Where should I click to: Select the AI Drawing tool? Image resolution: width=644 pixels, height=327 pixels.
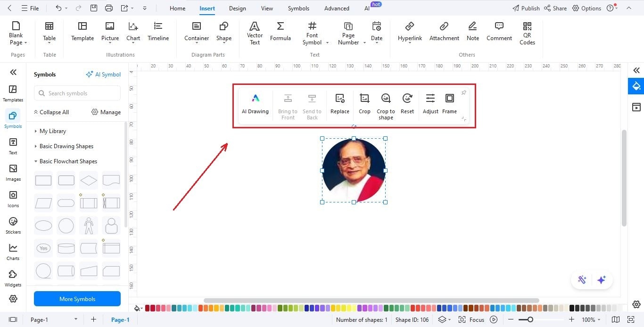pyautogui.click(x=255, y=104)
